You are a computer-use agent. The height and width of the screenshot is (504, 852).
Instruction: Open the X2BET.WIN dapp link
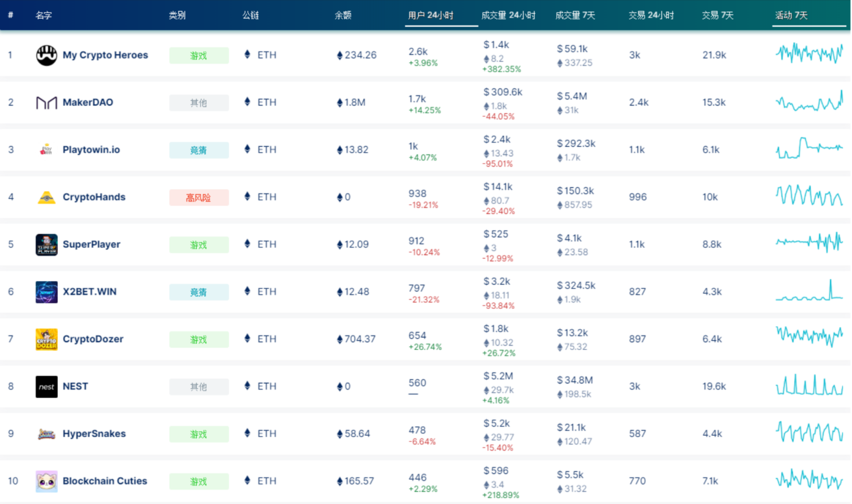(x=90, y=292)
